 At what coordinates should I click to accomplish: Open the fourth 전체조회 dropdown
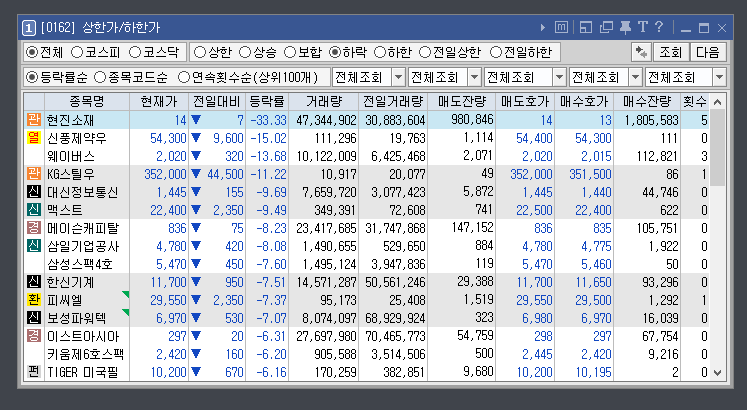click(x=636, y=77)
